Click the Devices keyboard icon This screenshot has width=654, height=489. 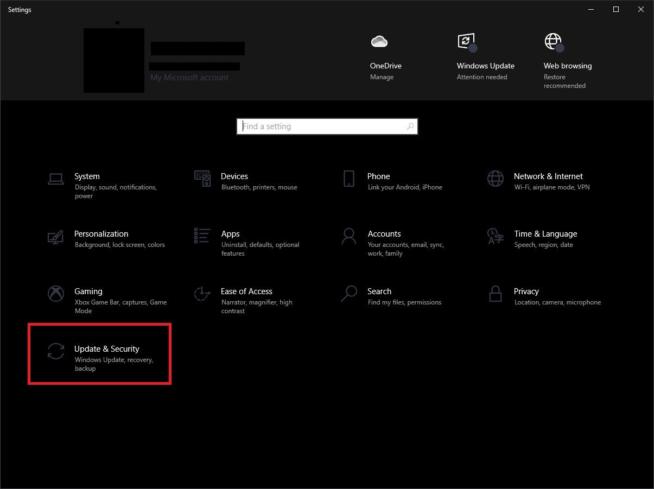pos(202,179)
